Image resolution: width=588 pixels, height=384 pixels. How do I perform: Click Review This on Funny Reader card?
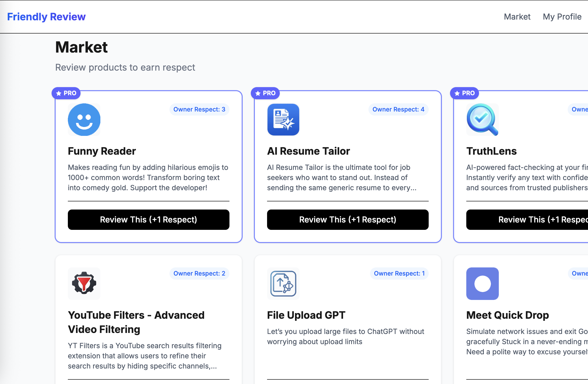coord(148,219)
